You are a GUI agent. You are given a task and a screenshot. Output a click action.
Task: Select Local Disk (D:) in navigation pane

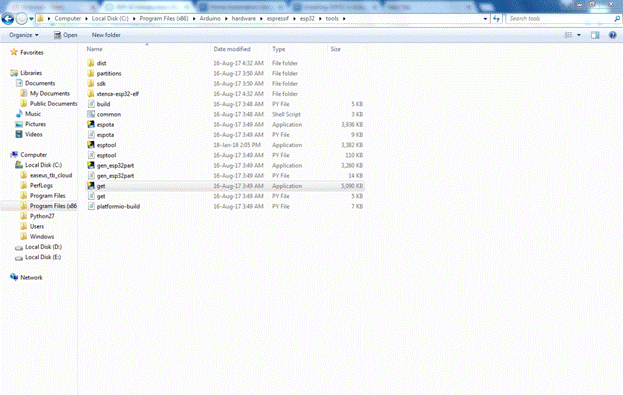coord(43,247)
